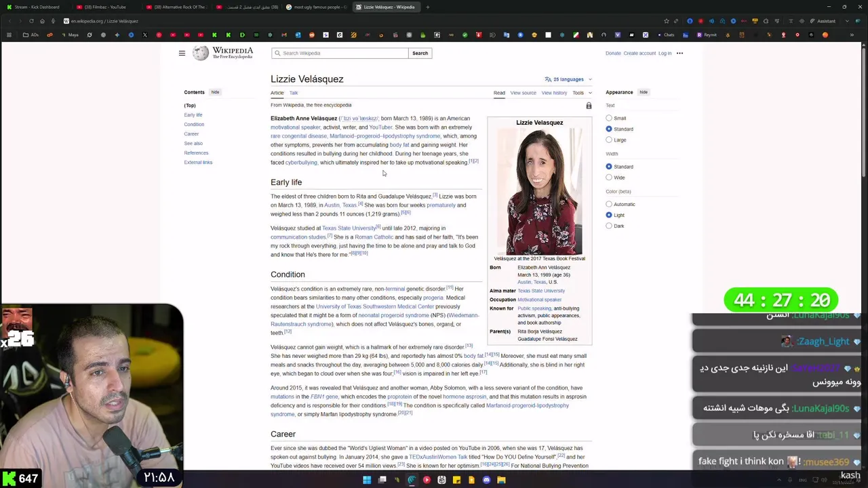Open the TEDxAustinWomen Talk link
The height and width of the screenshot is (488, 868).
438,457
